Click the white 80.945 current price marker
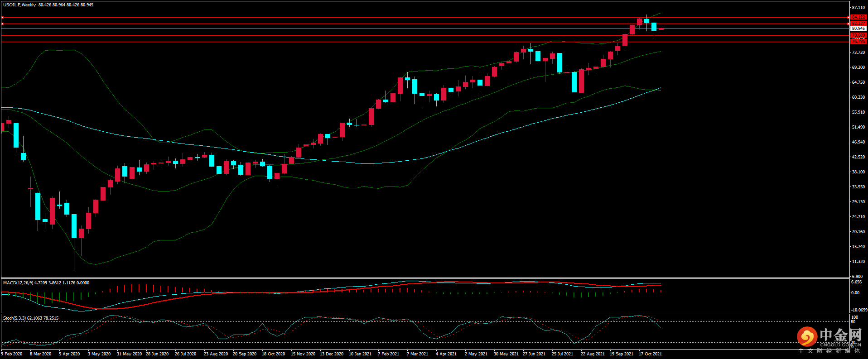The height and width of the screenshot is (359, 868). (858, 28)
